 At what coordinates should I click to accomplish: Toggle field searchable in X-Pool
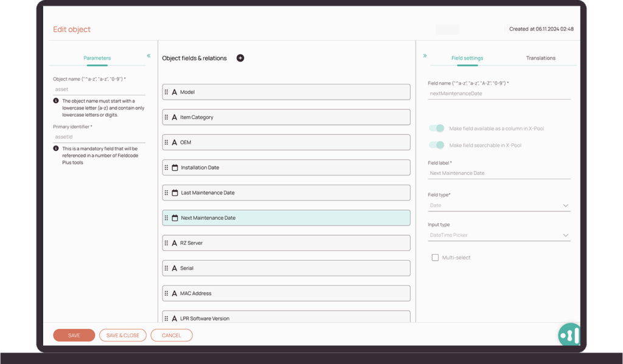tap(436, 145)
